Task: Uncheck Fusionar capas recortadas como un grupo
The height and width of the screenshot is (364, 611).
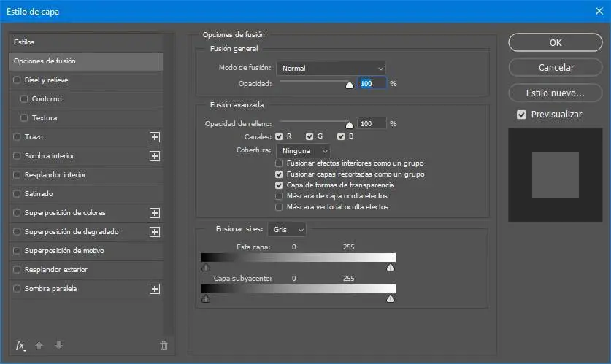Action: point(279,174)
